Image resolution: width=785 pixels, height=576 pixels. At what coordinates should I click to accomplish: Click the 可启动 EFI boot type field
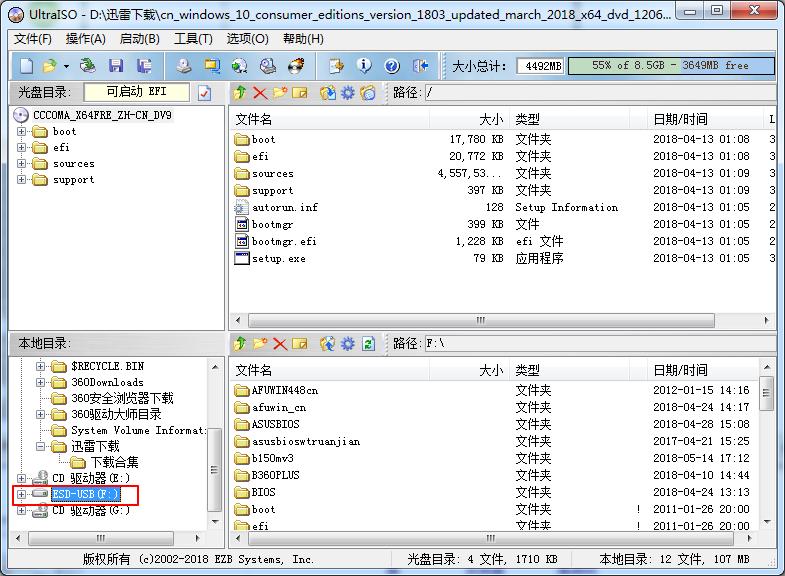tap(137, 92)
